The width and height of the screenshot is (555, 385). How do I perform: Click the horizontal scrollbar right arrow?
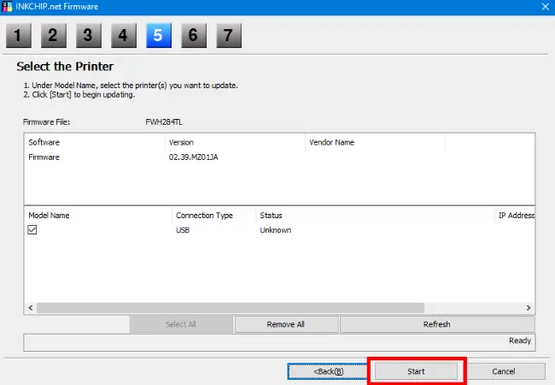click(x=528, y=308)
